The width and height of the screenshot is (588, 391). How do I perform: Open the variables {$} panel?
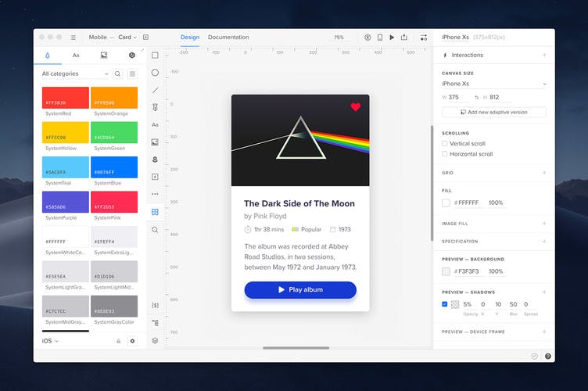[x=155, y=306]
